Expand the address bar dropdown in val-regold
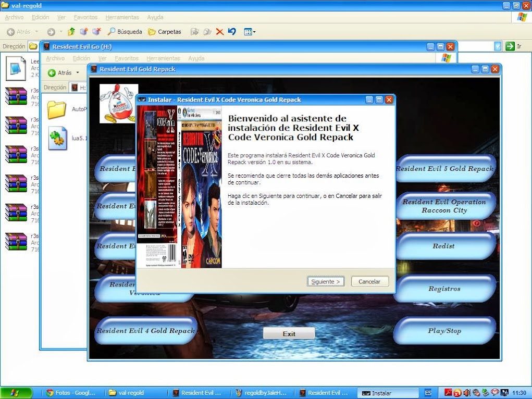Screen dimensions: 532x399 pos(498,46)
